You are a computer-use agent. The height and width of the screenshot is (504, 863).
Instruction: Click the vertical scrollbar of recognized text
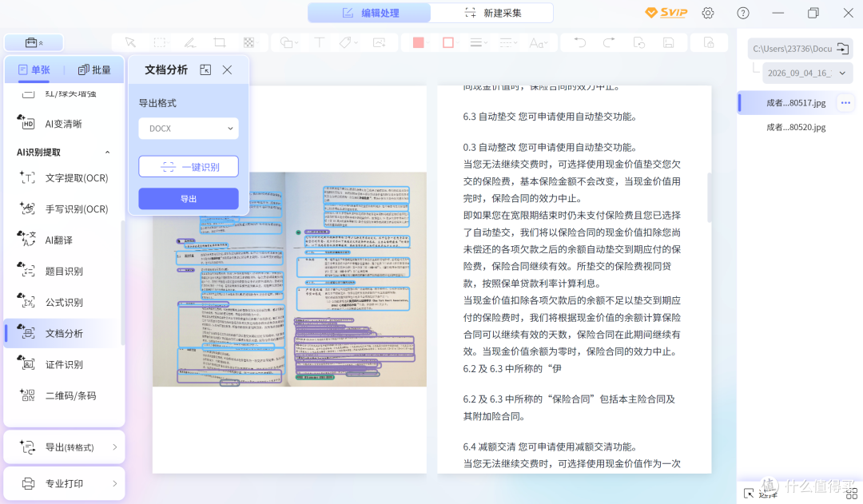pos(710,197)
